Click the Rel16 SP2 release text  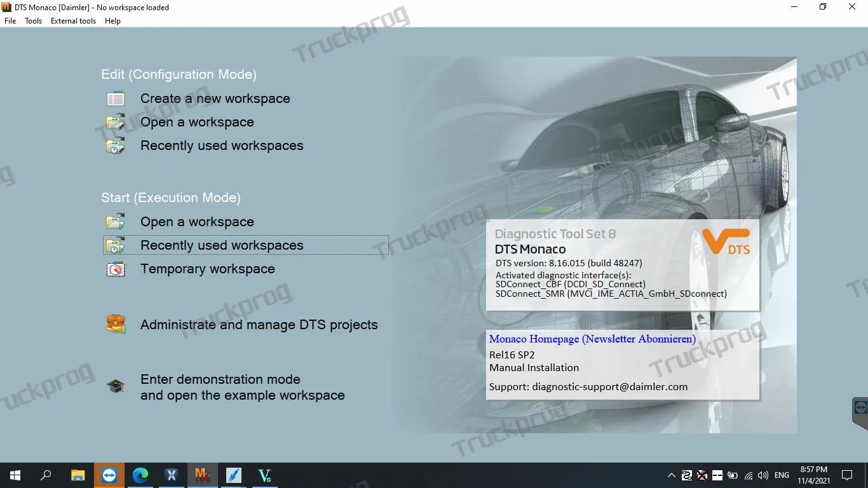pyautogui.click(x=512, y=355)
